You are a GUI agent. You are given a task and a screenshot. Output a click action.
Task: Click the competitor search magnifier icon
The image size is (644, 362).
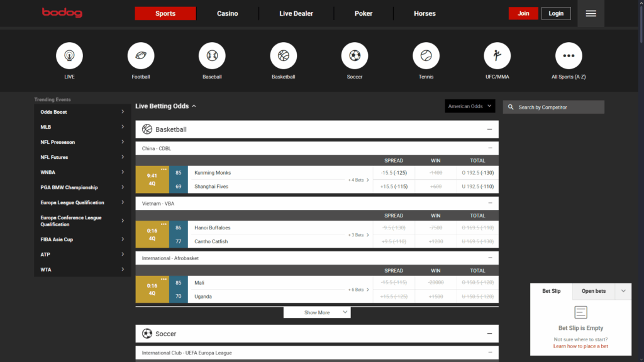[x=510, y=107]
